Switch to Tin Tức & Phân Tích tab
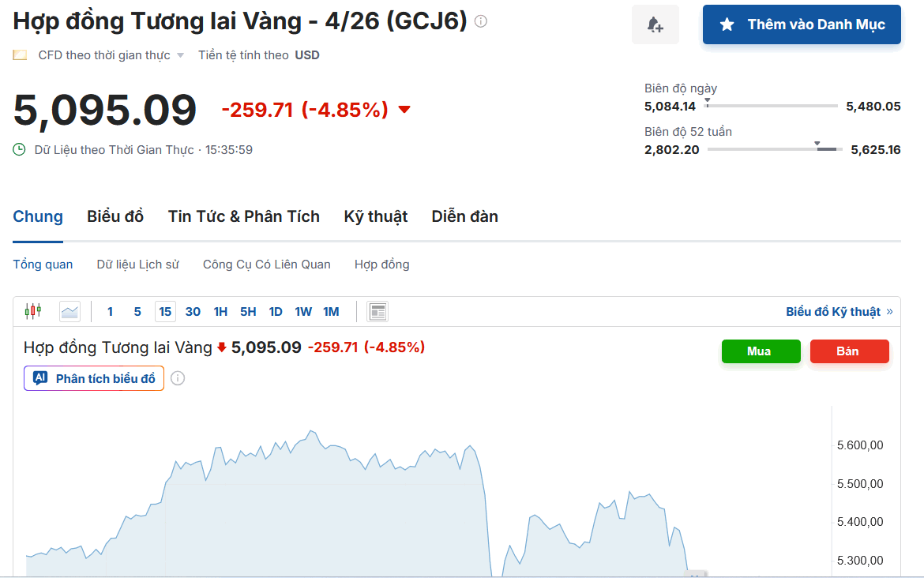The image size is (924, 578). pos(243,216)
